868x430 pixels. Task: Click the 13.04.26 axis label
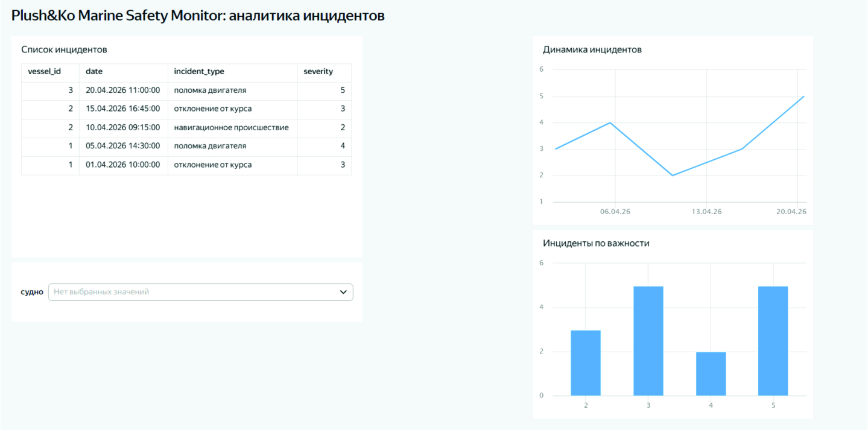point(707,212)
